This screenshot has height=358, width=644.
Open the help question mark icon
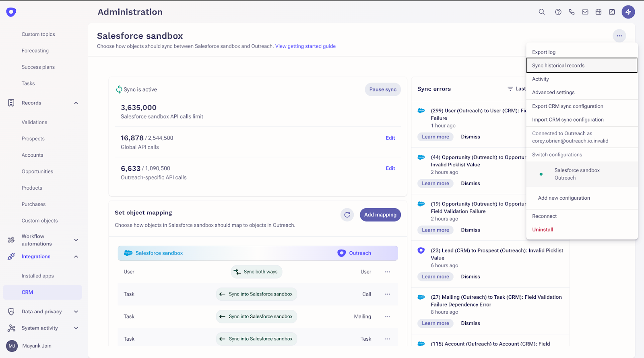click(x=558, y=12)
